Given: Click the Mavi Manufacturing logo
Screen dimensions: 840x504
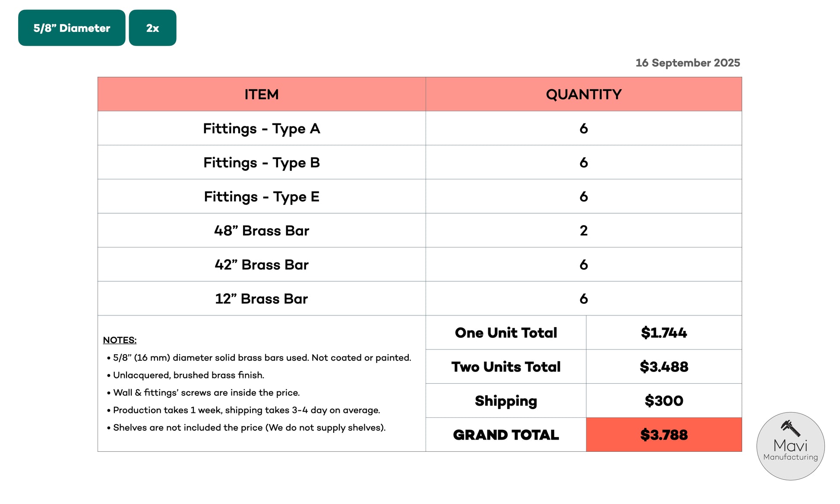Looking at the screenshot, I should [x=790, y=446].
